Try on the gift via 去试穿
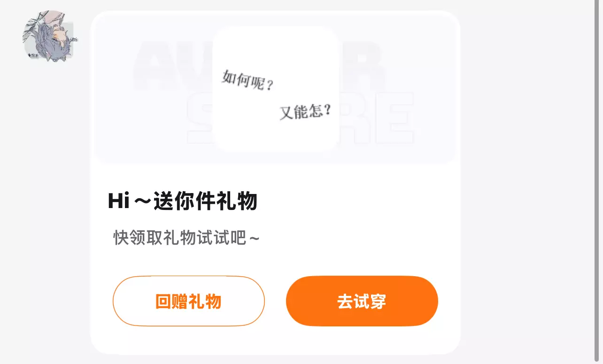This screenshot has height=364, width=603. 362,301
